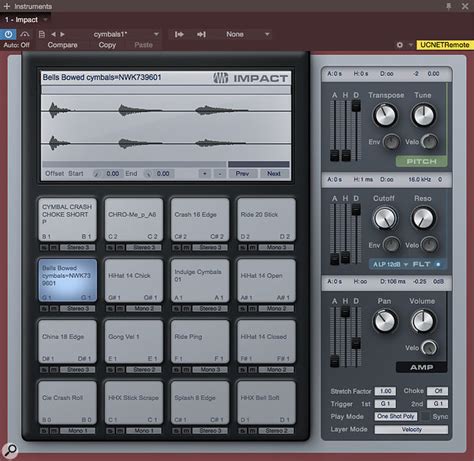Open output selector Mono 3 under Ride 20 Stick
The width and height of the screenshot is (474, 461).
pyautogui.click(x=276, y=247)
